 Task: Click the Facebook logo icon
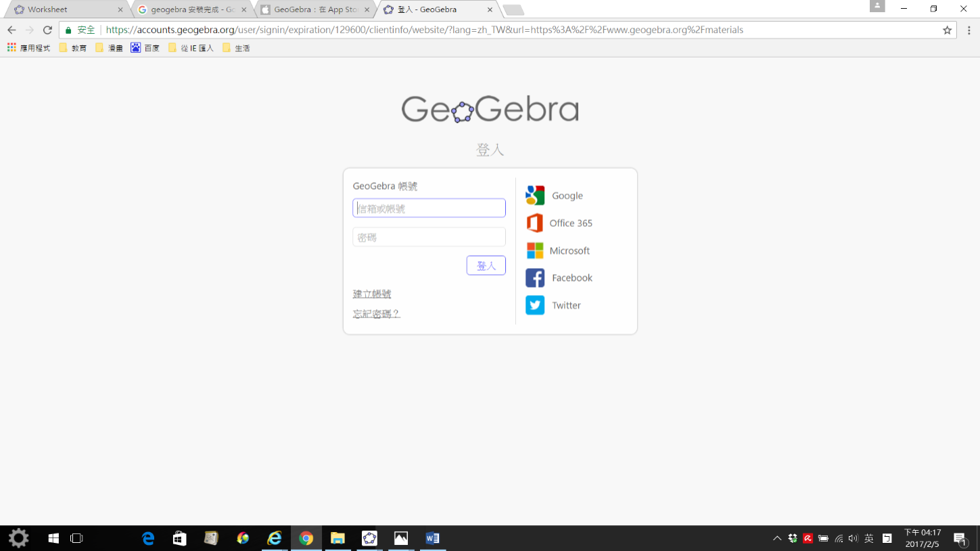point(535,278)
